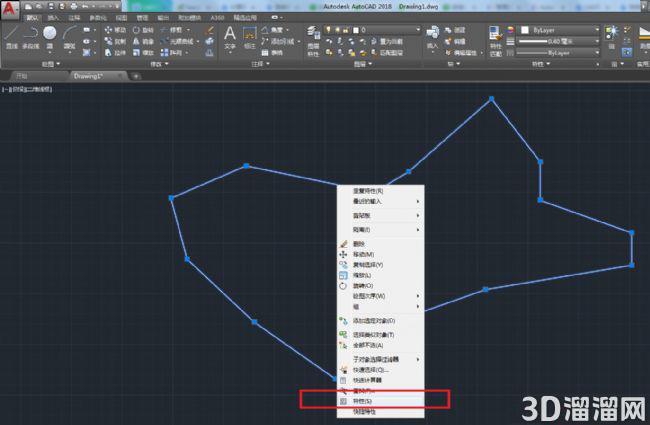Switch to the Annotate ribbon tab
Image resolution: width=650 pixels, height=425 pixels.
pyautogui.click(x=74, y=18)
